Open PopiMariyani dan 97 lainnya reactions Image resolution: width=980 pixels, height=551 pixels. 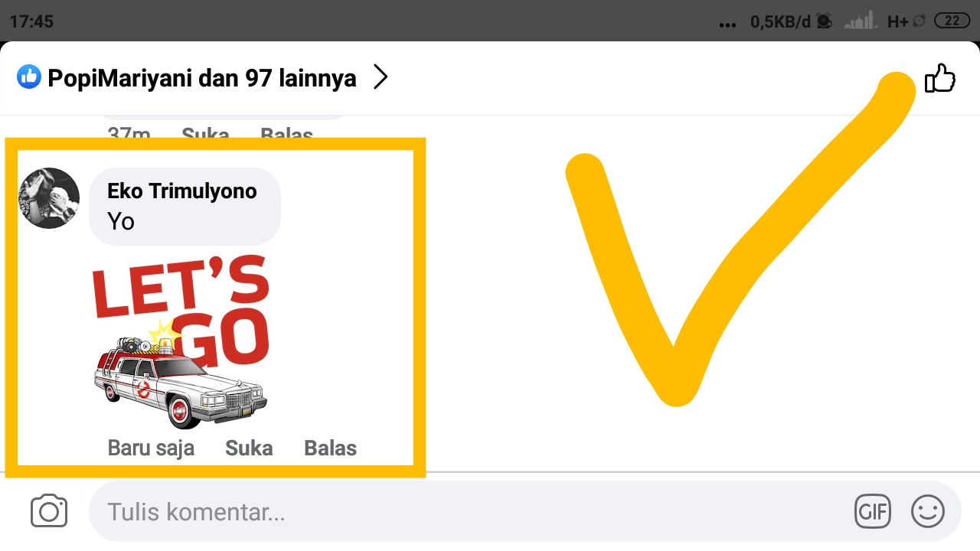click(x=202, y=78)
